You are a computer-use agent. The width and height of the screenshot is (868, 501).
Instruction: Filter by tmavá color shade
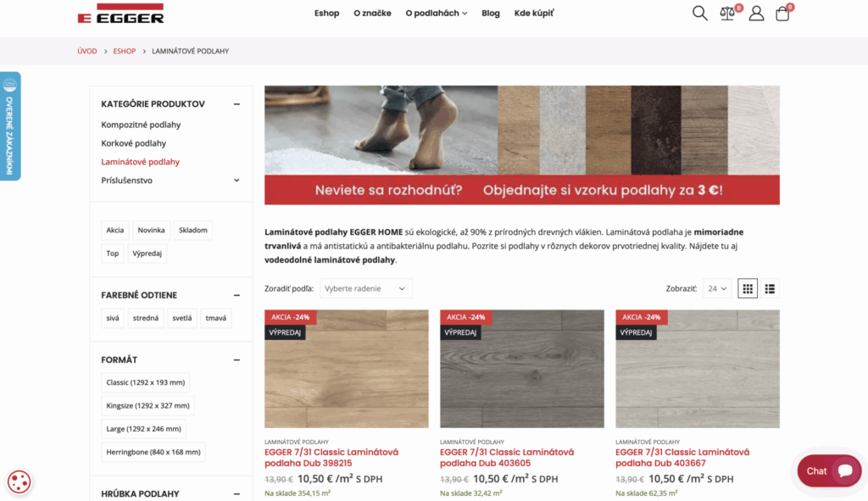pyautogui.click(x=216, y=318)
